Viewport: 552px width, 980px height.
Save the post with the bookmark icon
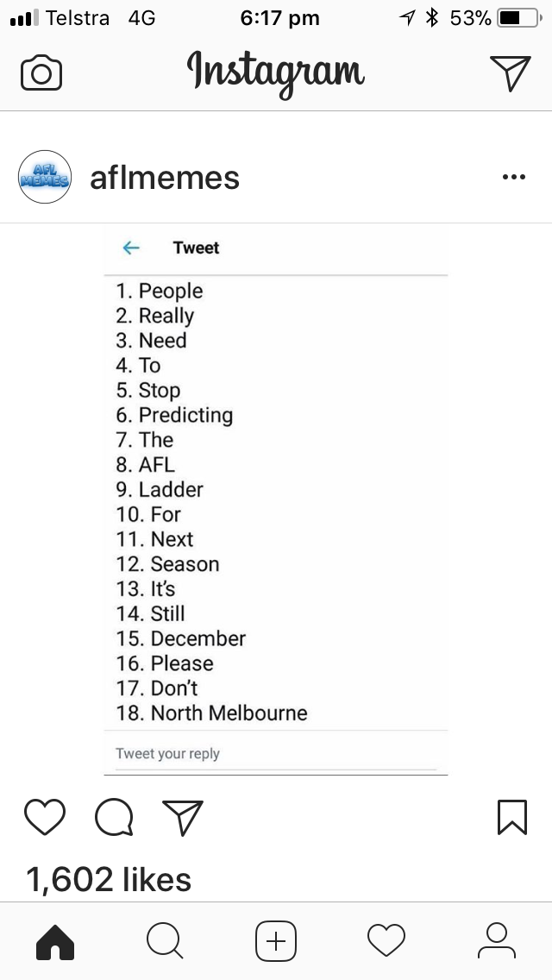512,817
